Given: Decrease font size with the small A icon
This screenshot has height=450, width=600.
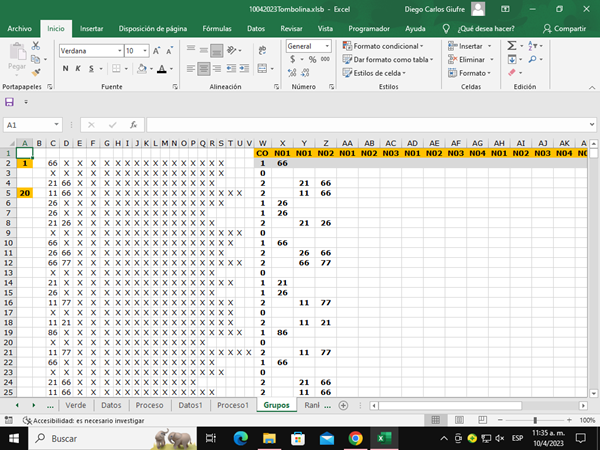Looking at the screenshot, I should 170,51.
